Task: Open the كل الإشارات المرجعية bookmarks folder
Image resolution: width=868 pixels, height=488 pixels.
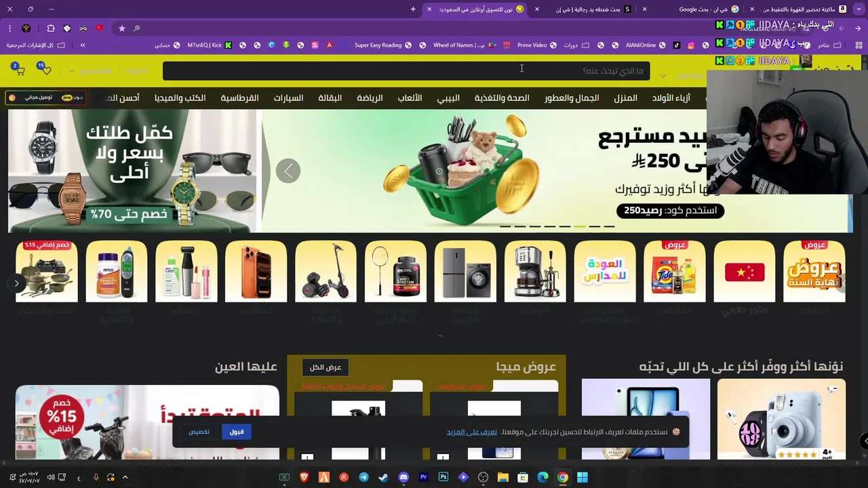Action: coord(35,45)
